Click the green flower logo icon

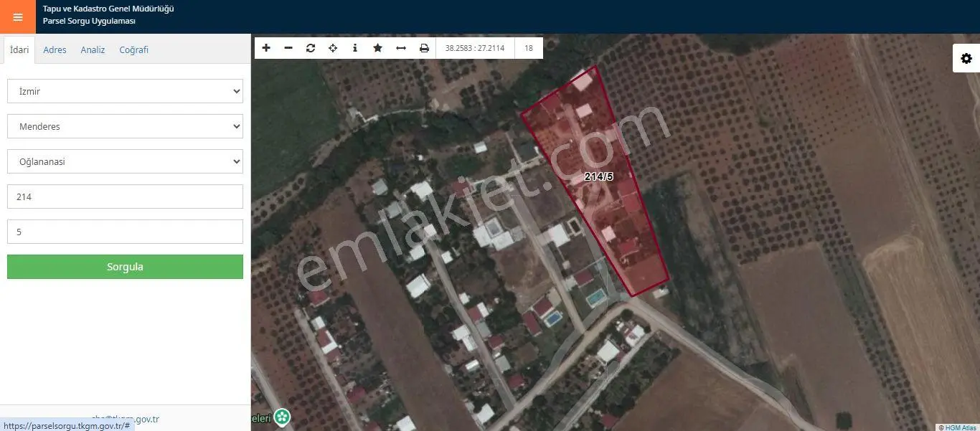click(x=283, y=416)
